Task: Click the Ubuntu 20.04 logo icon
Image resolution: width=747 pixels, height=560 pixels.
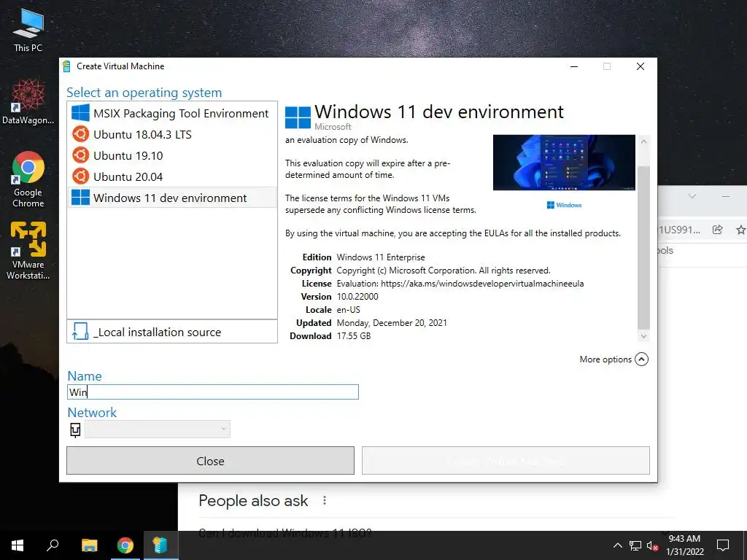Action: click(80, 176)
